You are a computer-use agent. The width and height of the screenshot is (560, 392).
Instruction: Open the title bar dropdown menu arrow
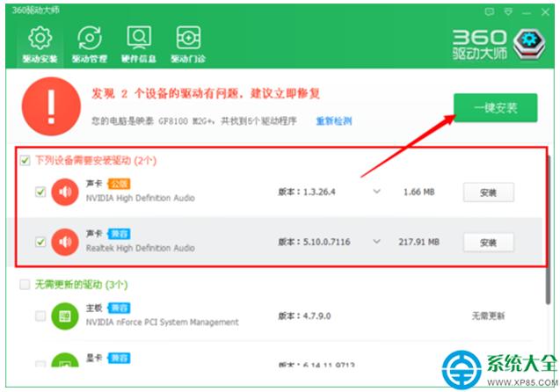(507, 12)
